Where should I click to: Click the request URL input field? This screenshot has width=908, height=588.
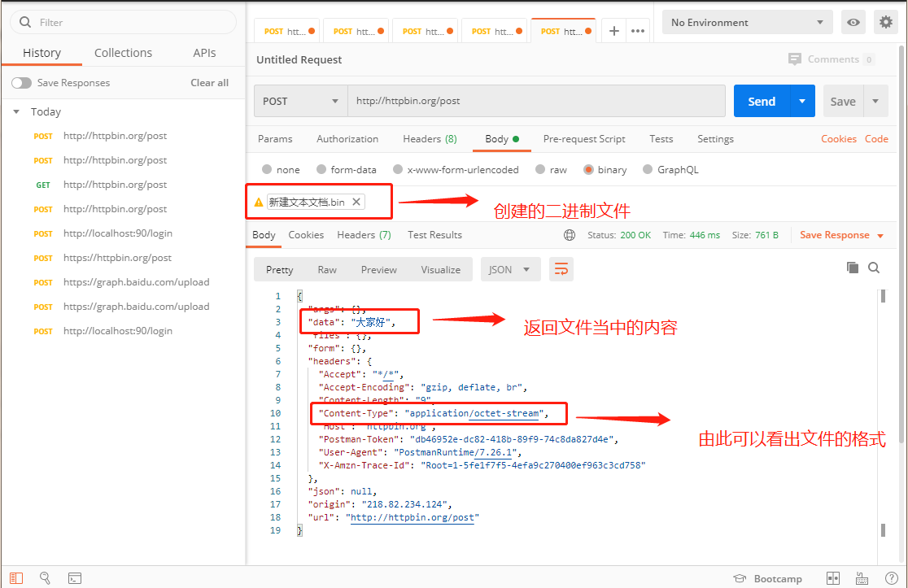coord(536,102)
